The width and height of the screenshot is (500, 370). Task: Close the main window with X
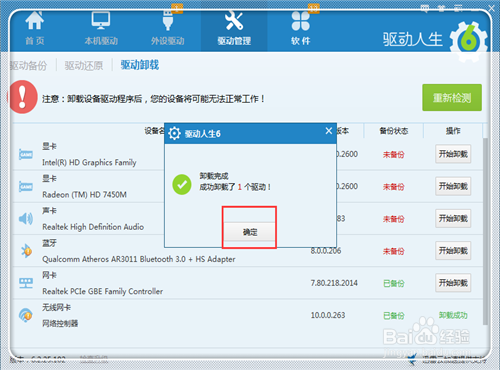(491, 8)
